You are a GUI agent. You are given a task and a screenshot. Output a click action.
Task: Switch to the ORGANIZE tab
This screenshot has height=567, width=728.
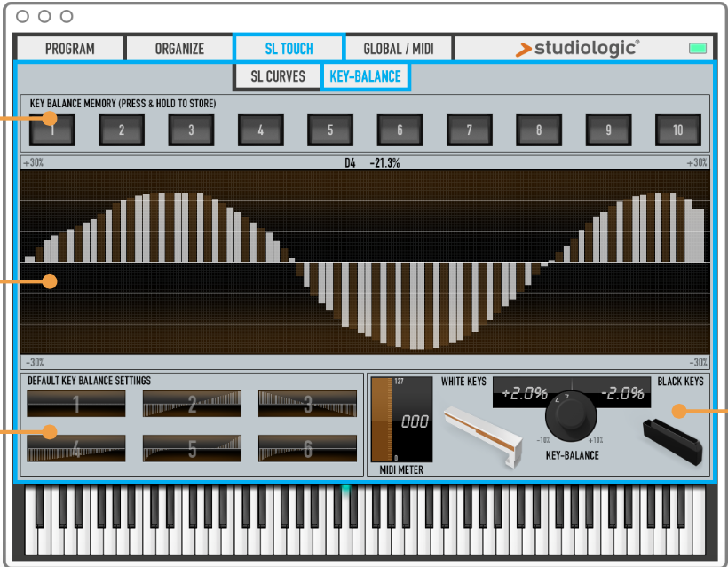point(179,49)
